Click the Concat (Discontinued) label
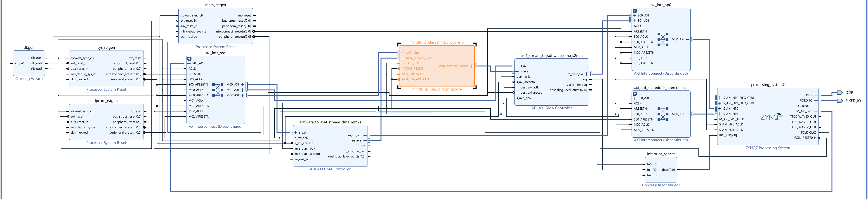The width and height of the screenshot is (868, 199). coord(661,185)
